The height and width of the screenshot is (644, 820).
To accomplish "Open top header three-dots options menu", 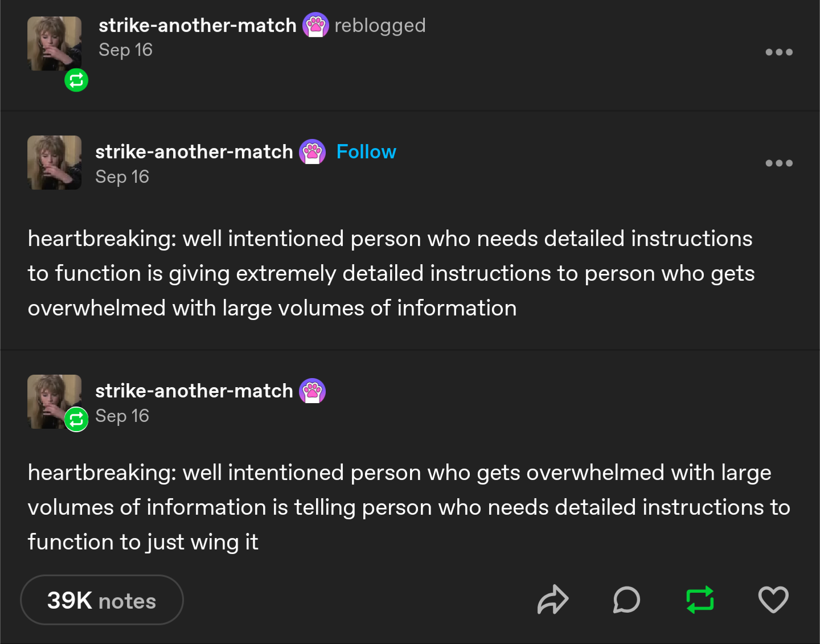I will pyautogui.click(x=779, y=52).
